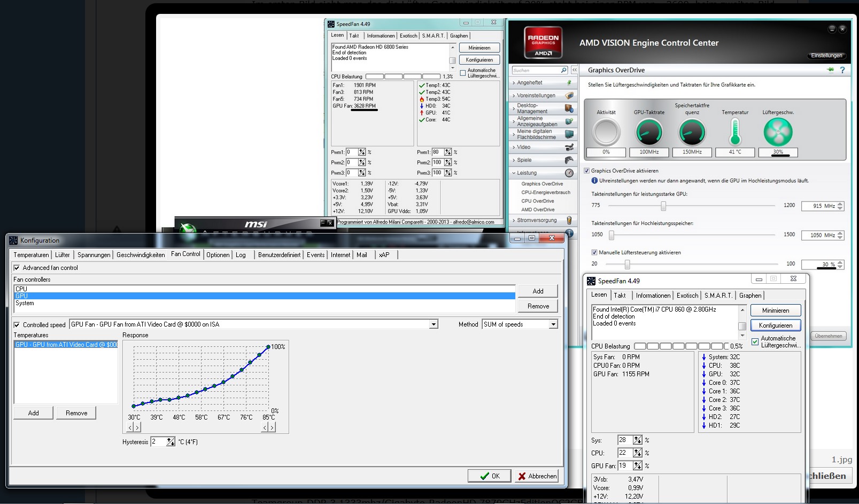Click the Konfiguration window title fan icon
The image size is (859, 504).
tap(13, 241)
